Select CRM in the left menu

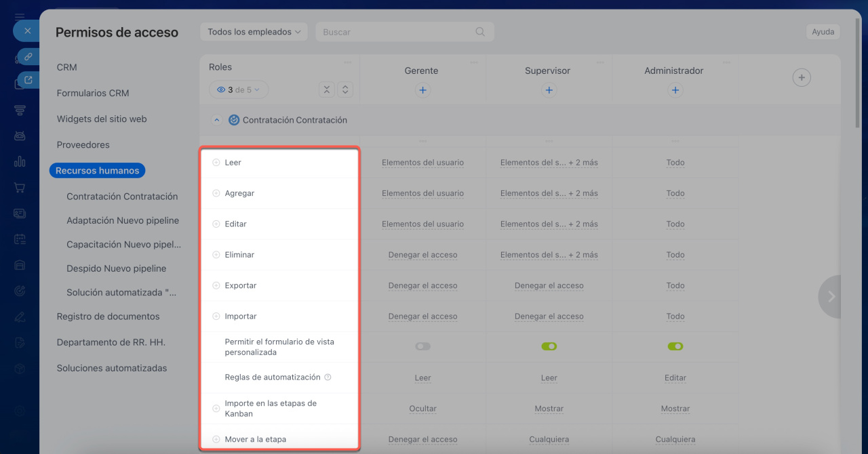click(67, 67)
